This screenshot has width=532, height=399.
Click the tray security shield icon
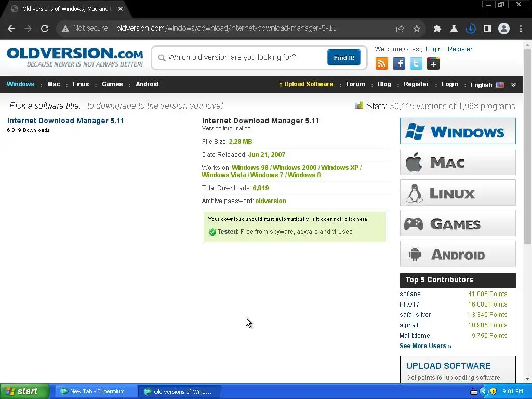point(494,392)
